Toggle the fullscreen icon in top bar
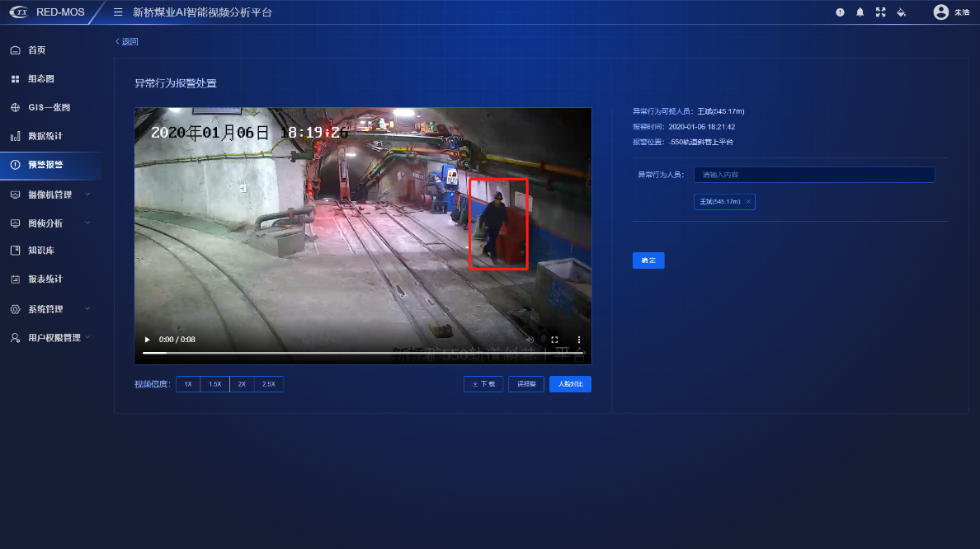This screenshot has width=980, height=549. click(x=881, y=12)
